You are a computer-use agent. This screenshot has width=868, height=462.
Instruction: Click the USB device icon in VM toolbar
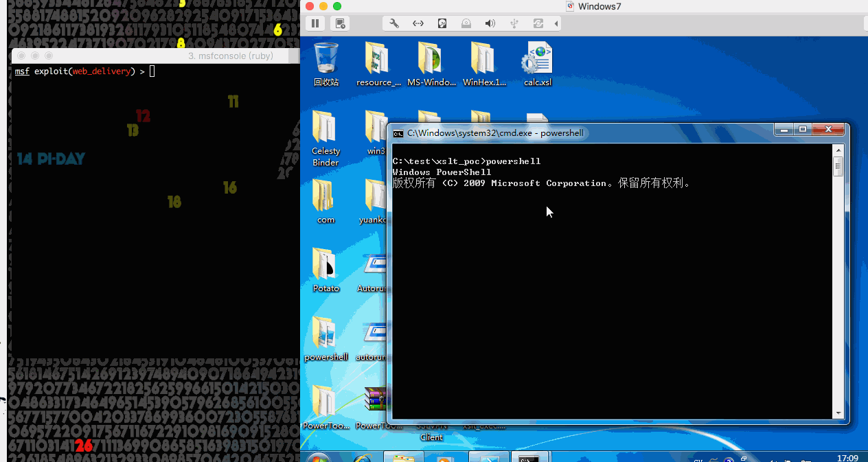pos(514,23)
